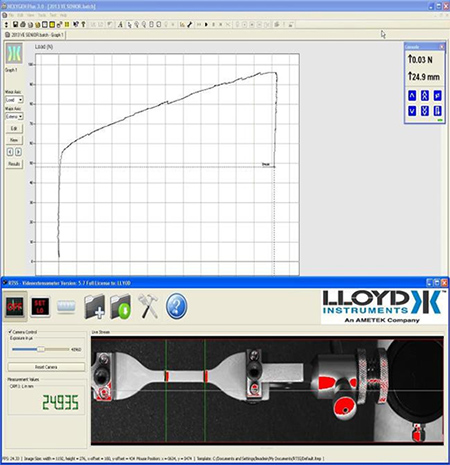Click the blue up-arrow jog button in console
The width and height of the screenshot is (450, 465).
coord(412,96)
